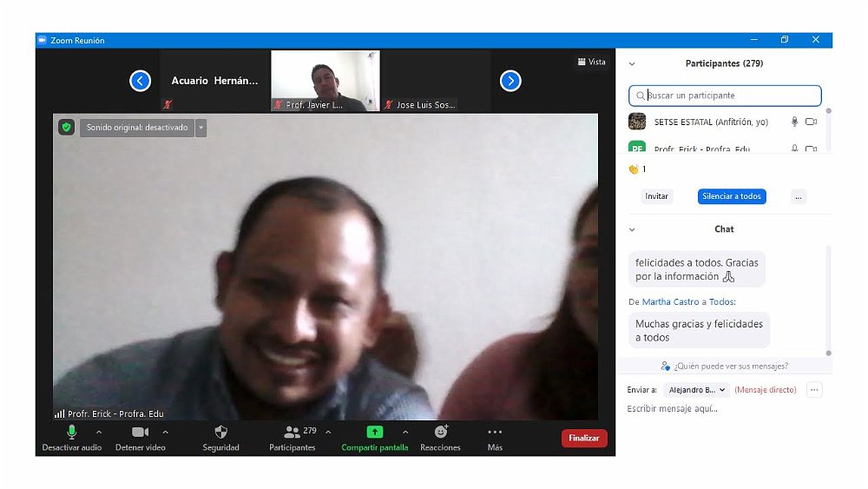Expand audio options arrow beside microphone

coord(99,432)
